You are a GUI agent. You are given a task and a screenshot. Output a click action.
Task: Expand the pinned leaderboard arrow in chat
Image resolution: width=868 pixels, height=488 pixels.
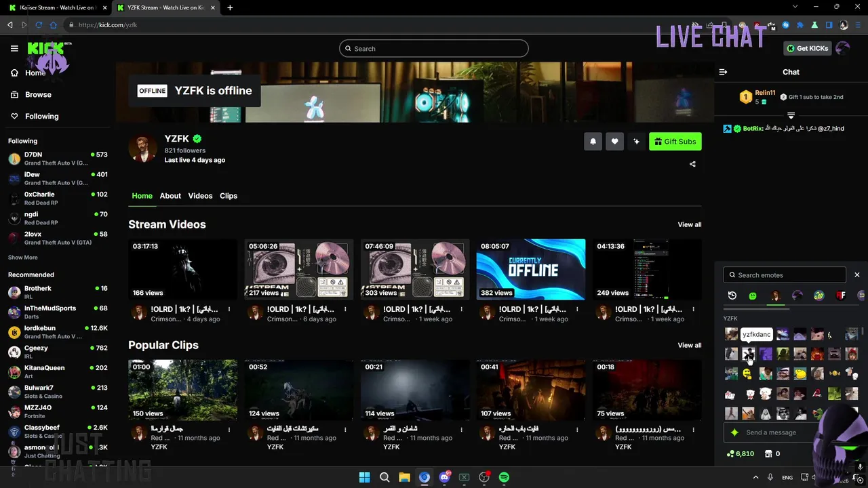coord(791,116)
